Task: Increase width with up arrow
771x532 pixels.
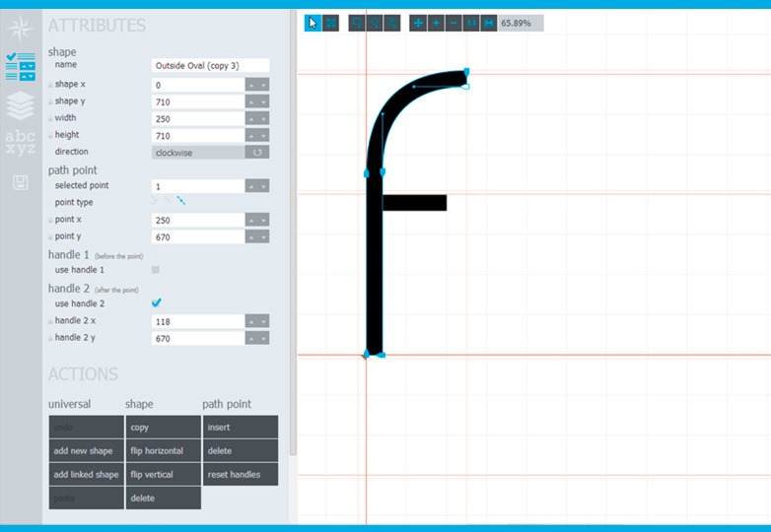Action: pos(251,118)
